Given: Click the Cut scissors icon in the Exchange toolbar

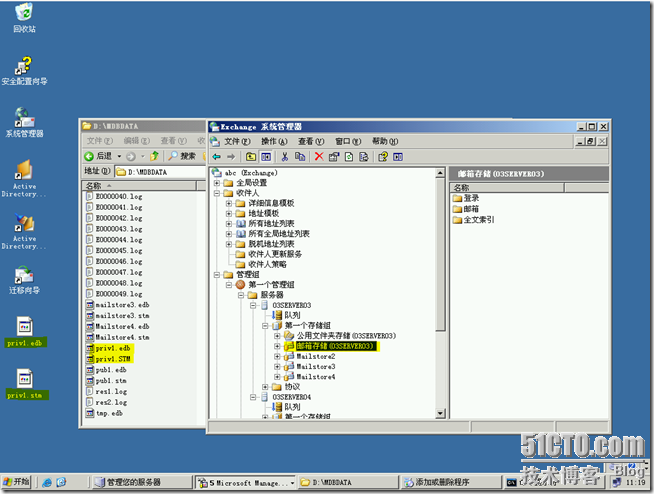Looking at the screenshot, I should point(285,157).
